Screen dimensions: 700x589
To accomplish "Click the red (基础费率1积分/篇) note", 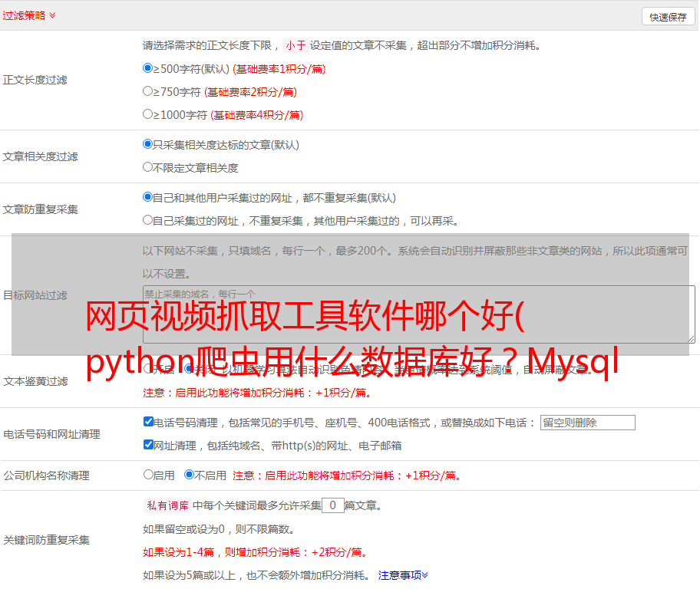I will 279,69.
